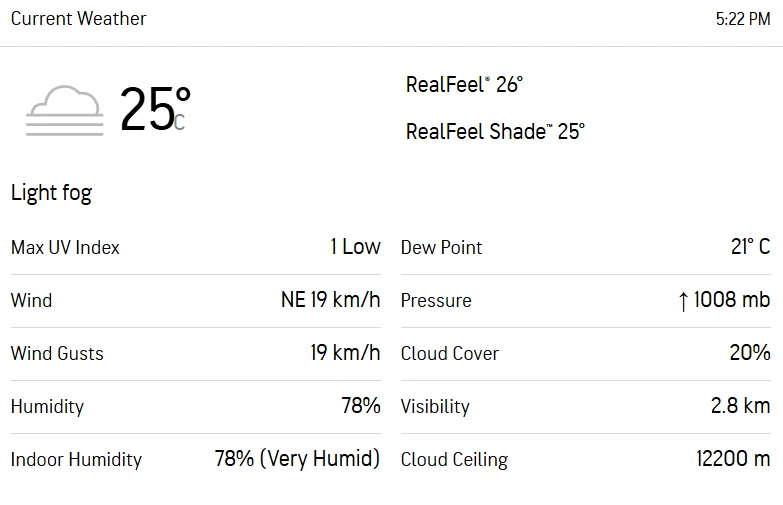Click the NE 19 km/h wind value

(331, 300)
